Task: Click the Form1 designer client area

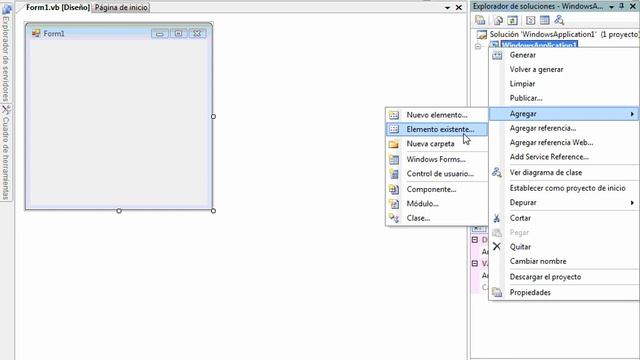Action: point(119,122)
